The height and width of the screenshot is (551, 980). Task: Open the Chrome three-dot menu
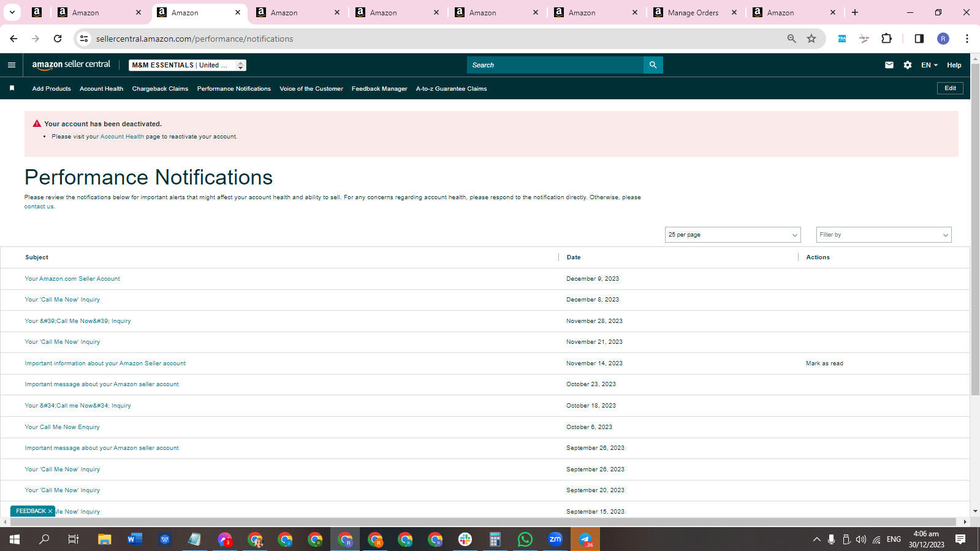(x=967, y=39)
